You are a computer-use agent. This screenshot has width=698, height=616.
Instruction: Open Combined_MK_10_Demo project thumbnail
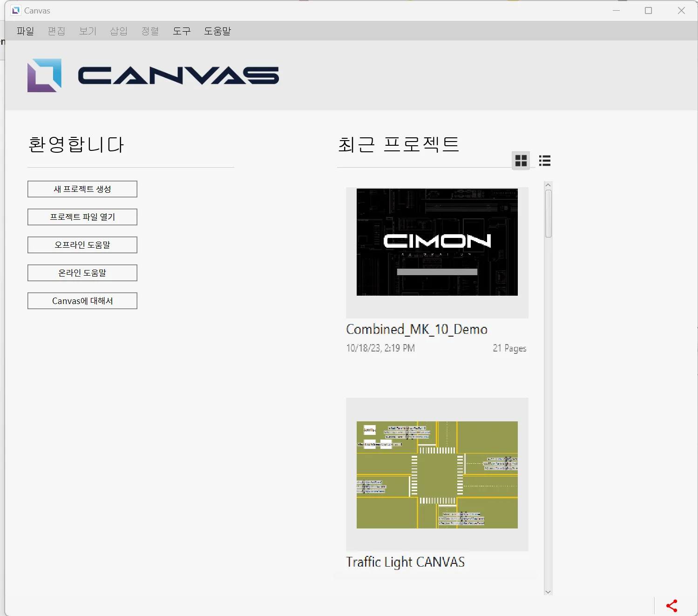tap(437, 242)
